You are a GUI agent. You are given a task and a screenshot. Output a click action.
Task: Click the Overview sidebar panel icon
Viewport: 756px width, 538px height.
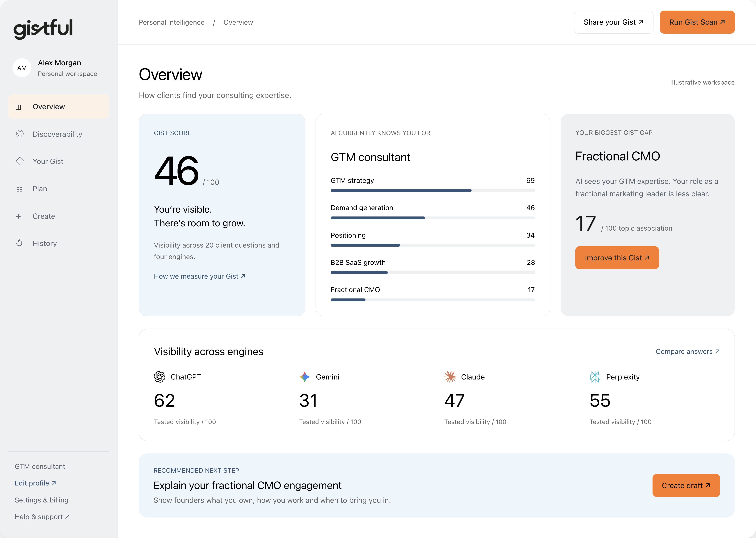pyautogui.click(x=19, y=107)
